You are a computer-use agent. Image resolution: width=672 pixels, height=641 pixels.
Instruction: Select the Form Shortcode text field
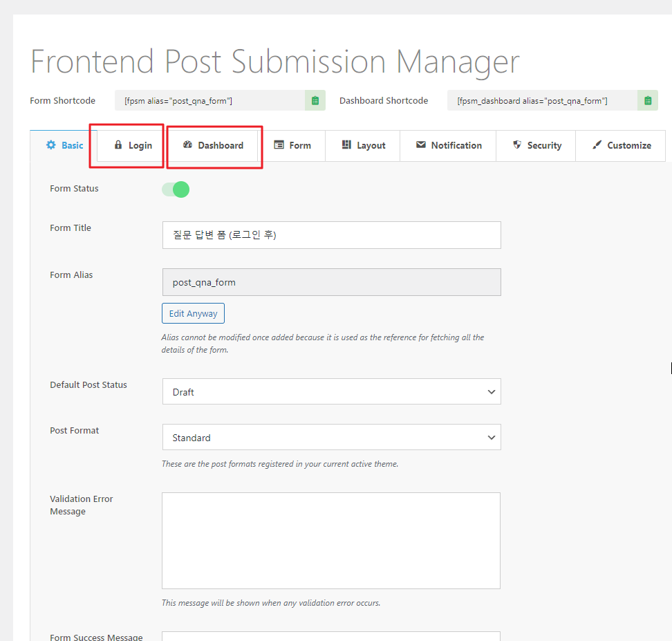coord(210,101)
